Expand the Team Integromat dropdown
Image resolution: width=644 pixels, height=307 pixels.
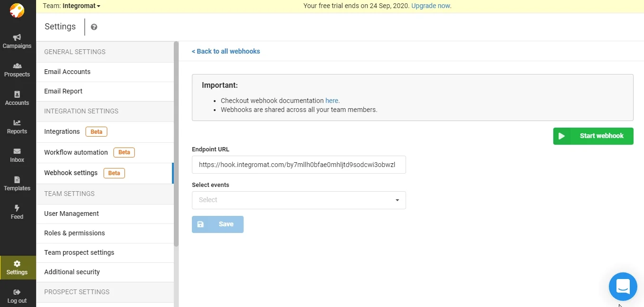[x=72, y=6]
